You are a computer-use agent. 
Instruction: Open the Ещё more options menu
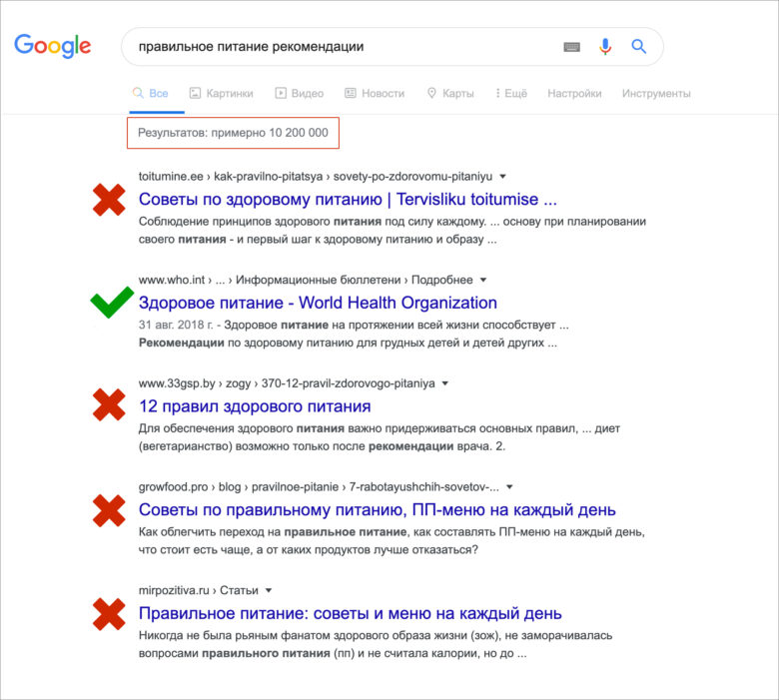pyautogui.click(x=508, y=94)
